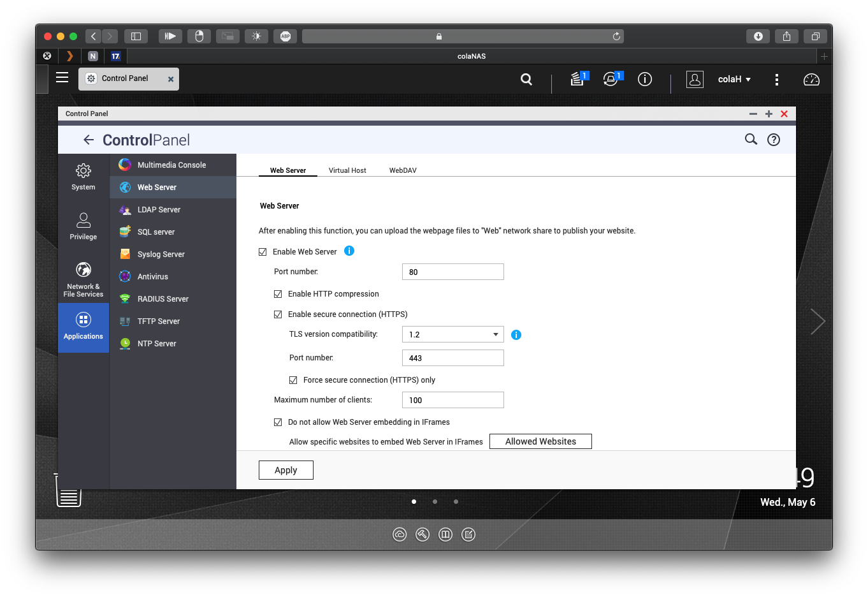Show info tooltip beside Enable Web Server
Screen dimensions: 868x597
click(349, 251)
